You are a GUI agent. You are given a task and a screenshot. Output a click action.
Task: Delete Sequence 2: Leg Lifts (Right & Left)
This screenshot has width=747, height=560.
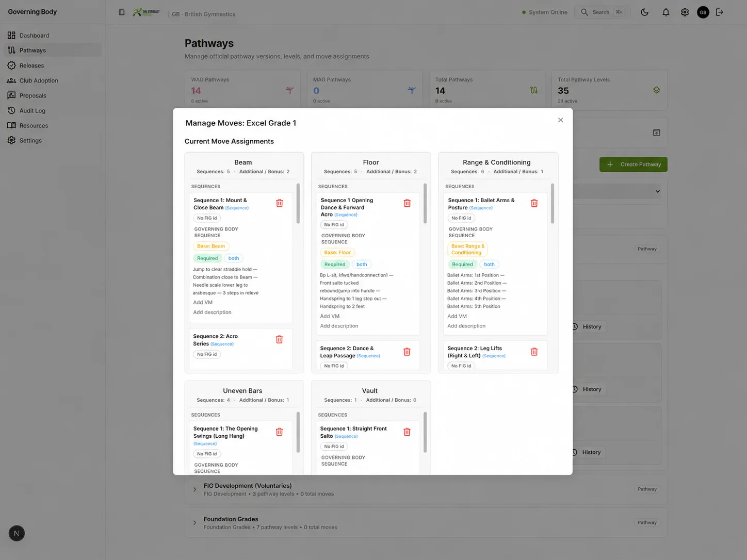pos(534,352)
